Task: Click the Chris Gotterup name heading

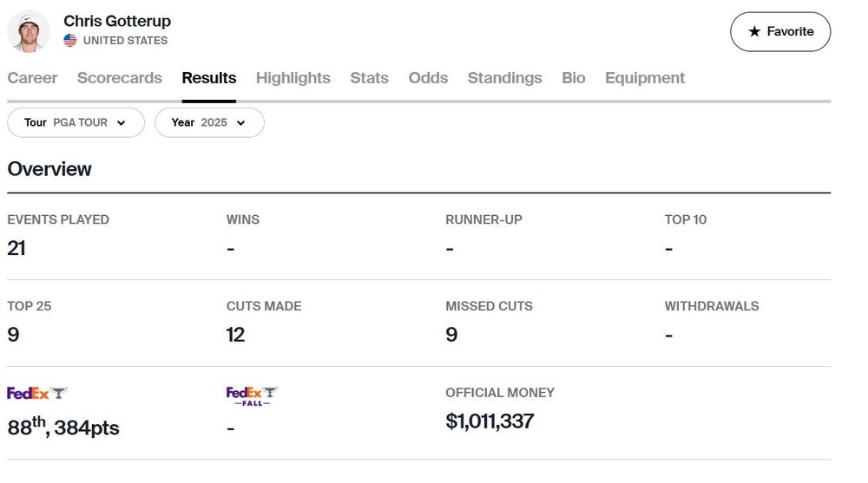Action: (117, 21)
